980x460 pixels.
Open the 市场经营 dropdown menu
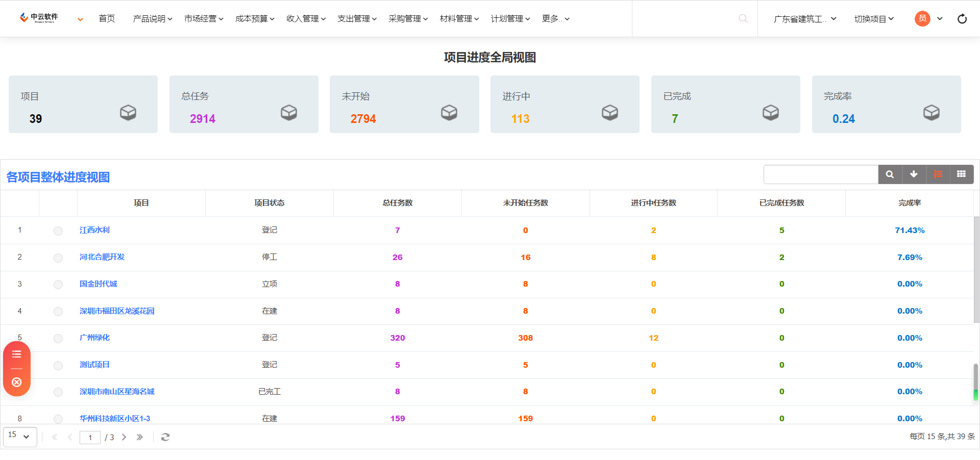204,18
